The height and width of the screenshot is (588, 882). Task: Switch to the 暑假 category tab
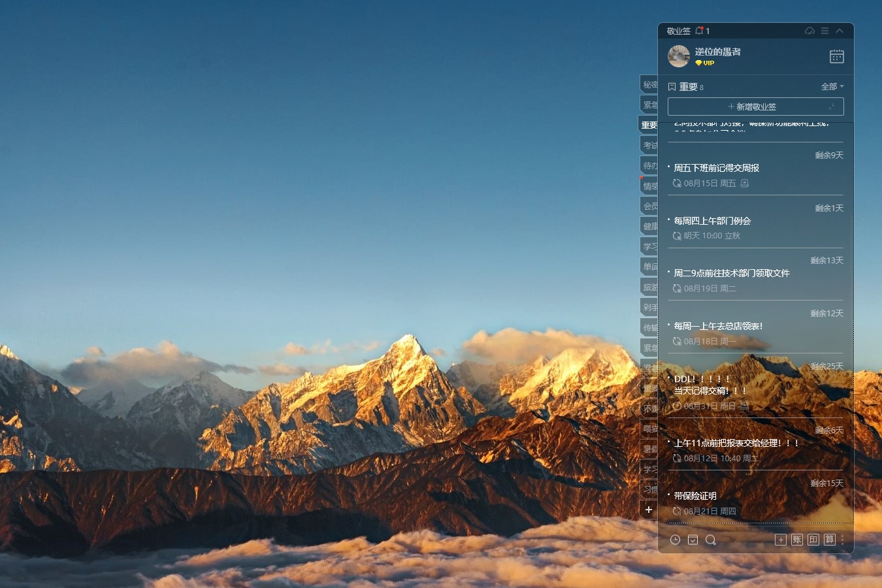click(x=649, y=449)
